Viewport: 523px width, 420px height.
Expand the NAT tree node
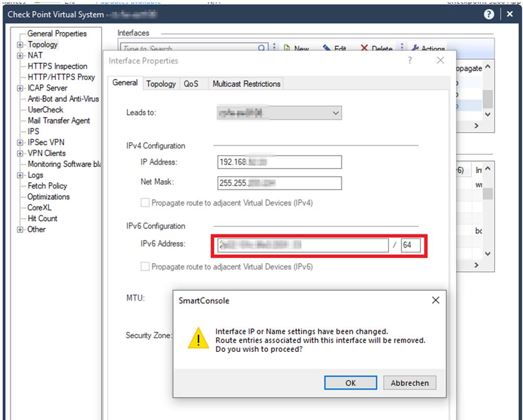[20, 56]
